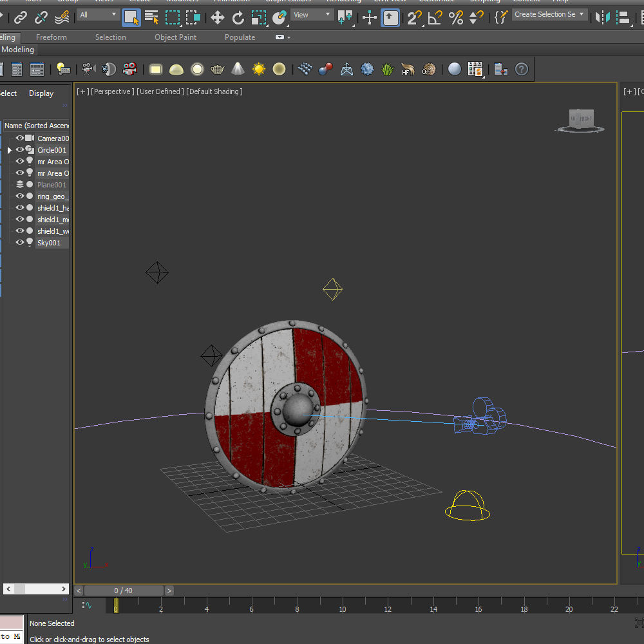Click the red and blue molecule icon
Image resolution: width=644 pixels, height=644 pixels.
pyautogui.click(x=326, y=69)
